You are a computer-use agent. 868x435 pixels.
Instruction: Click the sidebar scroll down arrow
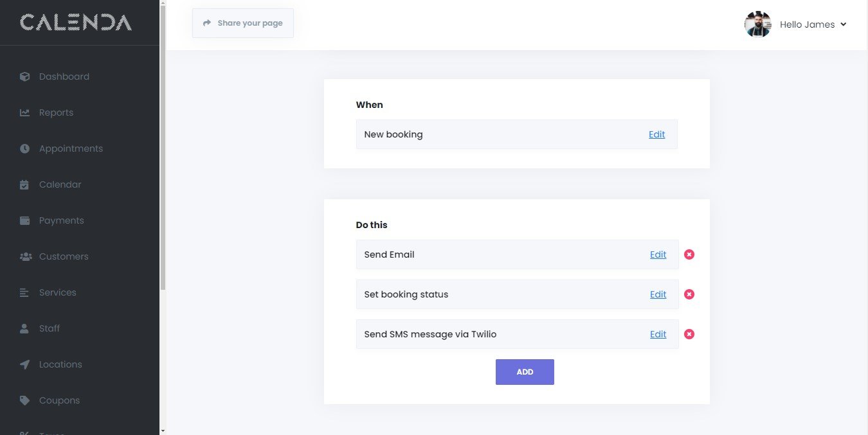163,431
